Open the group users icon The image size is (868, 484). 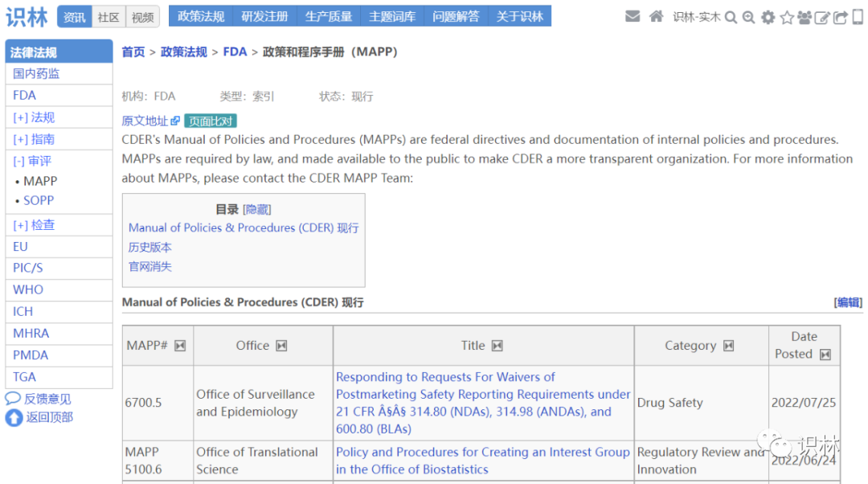pyautogui.click(x=805, y=17)
